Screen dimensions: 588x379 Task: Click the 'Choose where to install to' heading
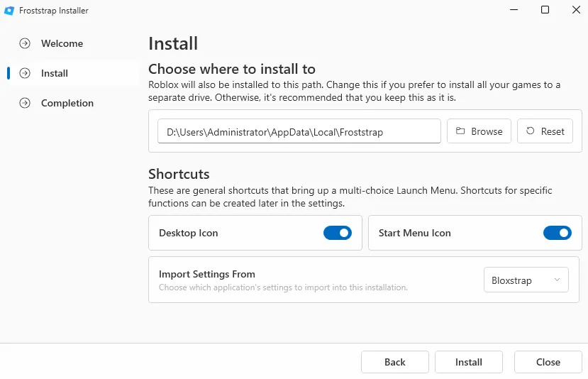pos(232,69)
